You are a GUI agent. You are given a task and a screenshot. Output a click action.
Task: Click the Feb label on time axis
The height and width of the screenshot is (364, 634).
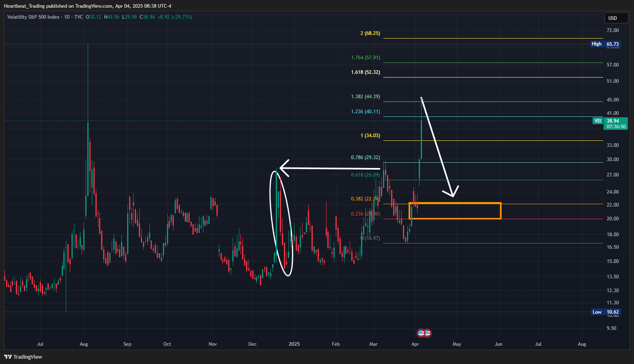pyautogui.click(x=335, y=344)
